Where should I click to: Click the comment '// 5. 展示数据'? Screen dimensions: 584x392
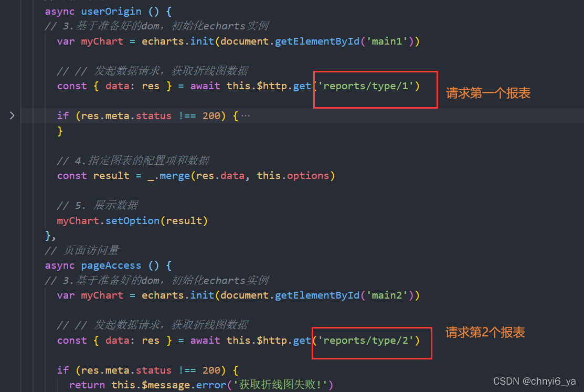click(x=97, y=205)
